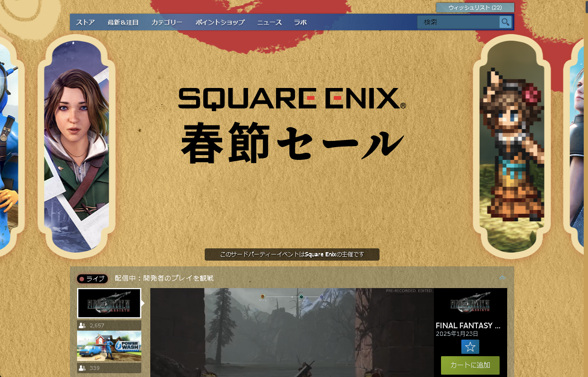Open ラボ tab
The image size is (588, 377).
point(300,22)
